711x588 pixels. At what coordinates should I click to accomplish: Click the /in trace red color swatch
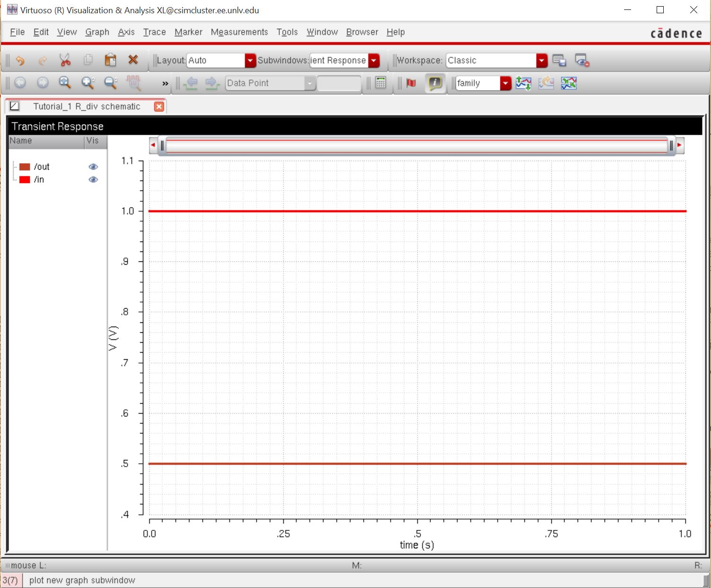(25, 180)
